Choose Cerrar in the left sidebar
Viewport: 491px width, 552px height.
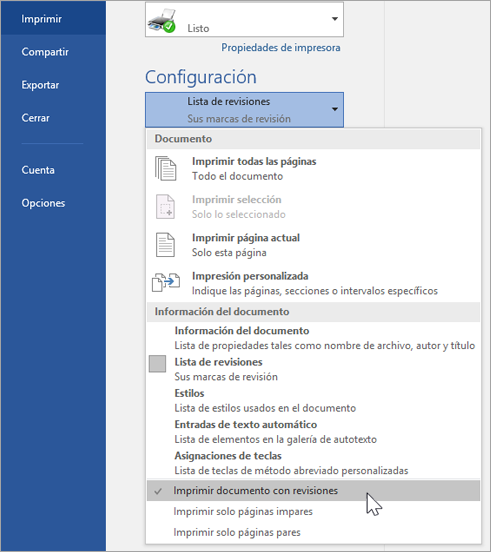coord(36,118)
